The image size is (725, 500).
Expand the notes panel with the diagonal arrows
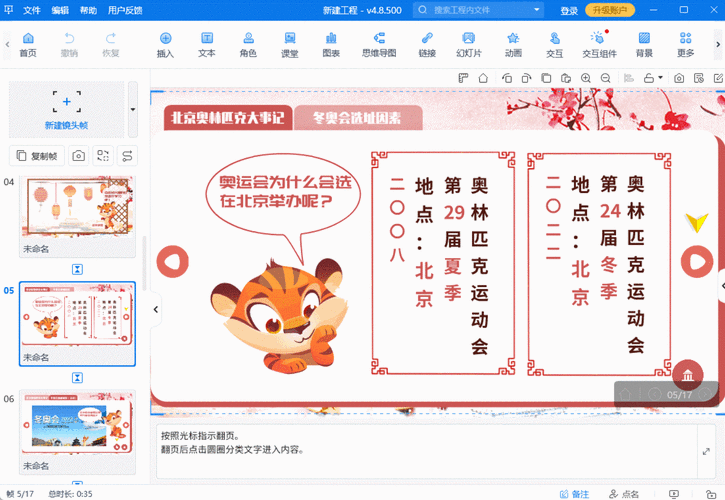pos(706,451)
